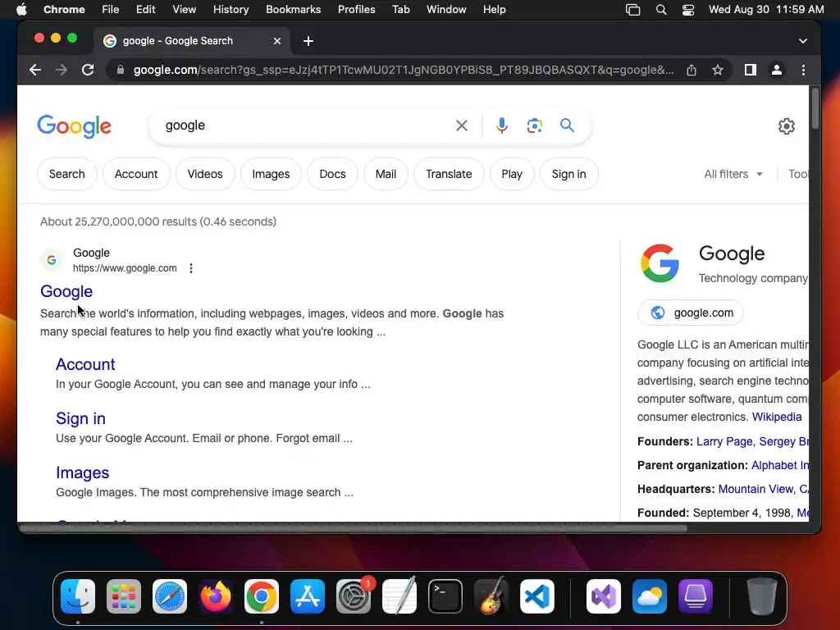The image size is (840, 630).
Task: Start voice search with the microphone icon
Action: click(x=501, y=126)
